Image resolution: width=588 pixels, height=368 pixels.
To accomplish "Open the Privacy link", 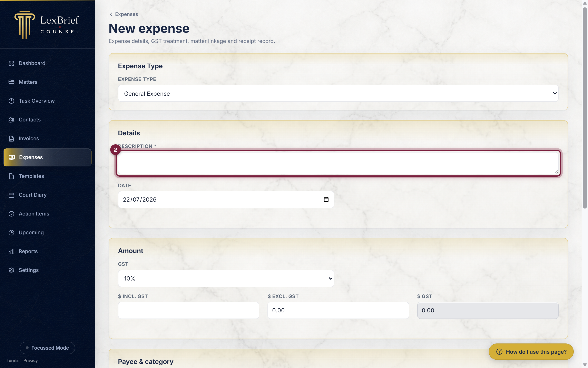I will (x=30, y=360).
